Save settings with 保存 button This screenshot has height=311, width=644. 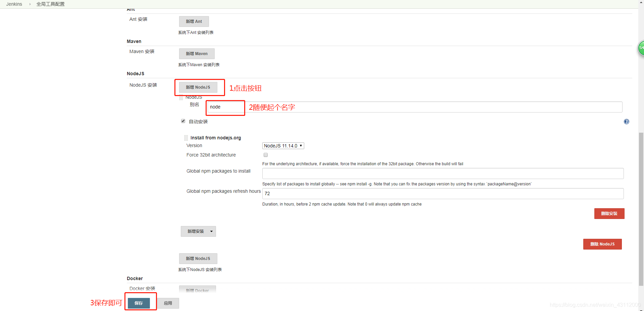point(139,303)
